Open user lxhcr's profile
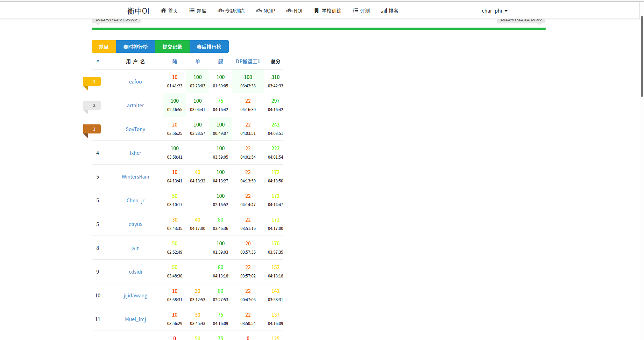 pyautogui.click(x=135, y=153)
